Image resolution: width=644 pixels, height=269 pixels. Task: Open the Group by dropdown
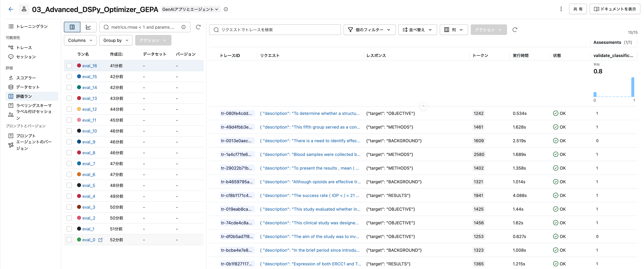click(115, 40)
